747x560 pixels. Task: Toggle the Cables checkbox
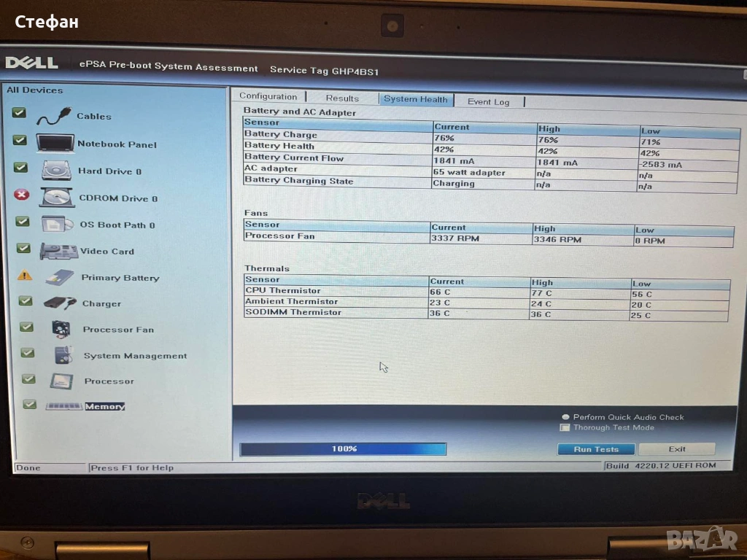[x=19, y=113]
